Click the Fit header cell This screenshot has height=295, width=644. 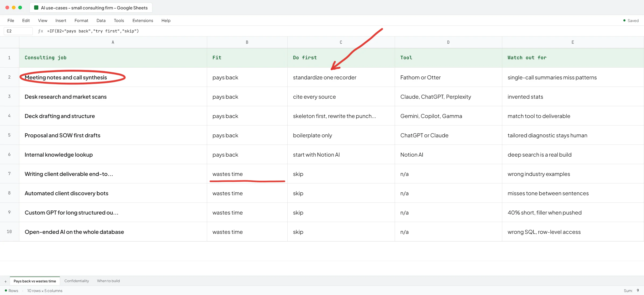tap(247, 58)
